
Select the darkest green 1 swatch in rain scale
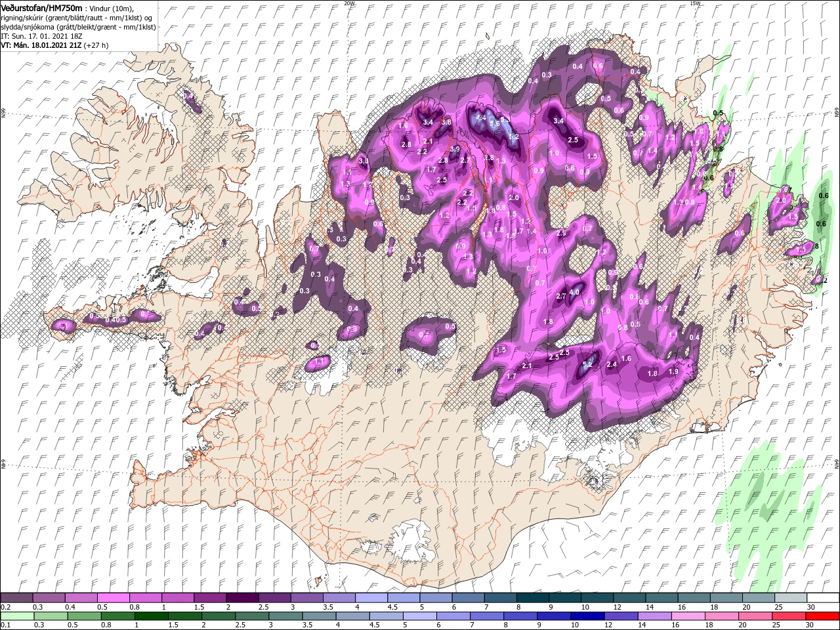151,616
